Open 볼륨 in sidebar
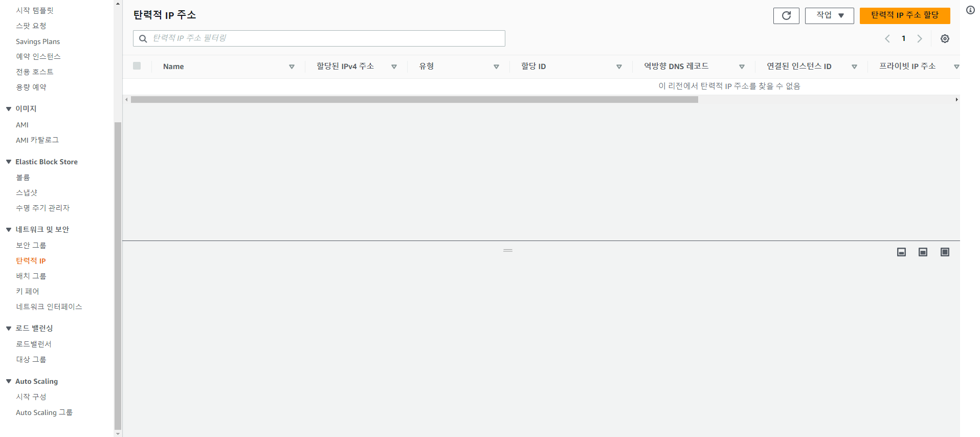The height and width of the screenshot is (437, 980). (x=23, y=177)
